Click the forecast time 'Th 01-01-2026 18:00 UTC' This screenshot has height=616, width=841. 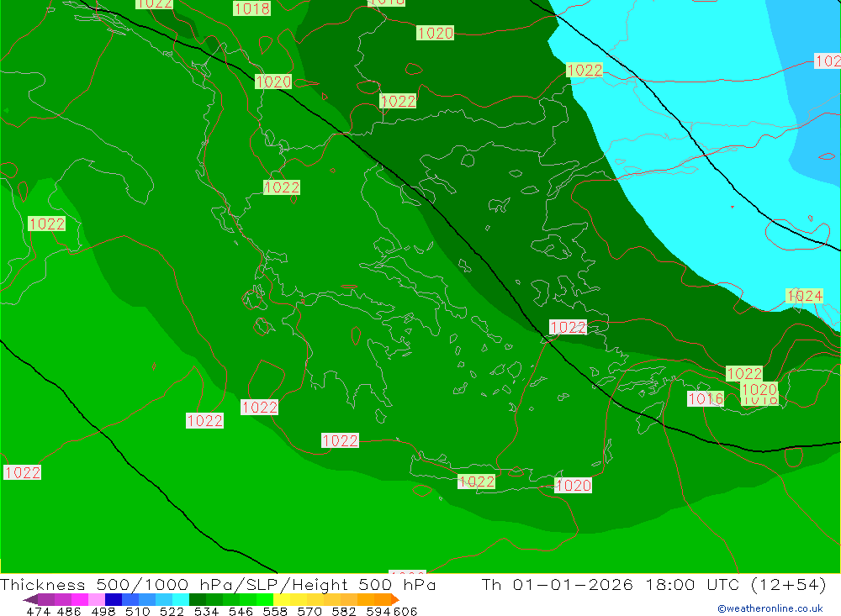coord(611,584)
